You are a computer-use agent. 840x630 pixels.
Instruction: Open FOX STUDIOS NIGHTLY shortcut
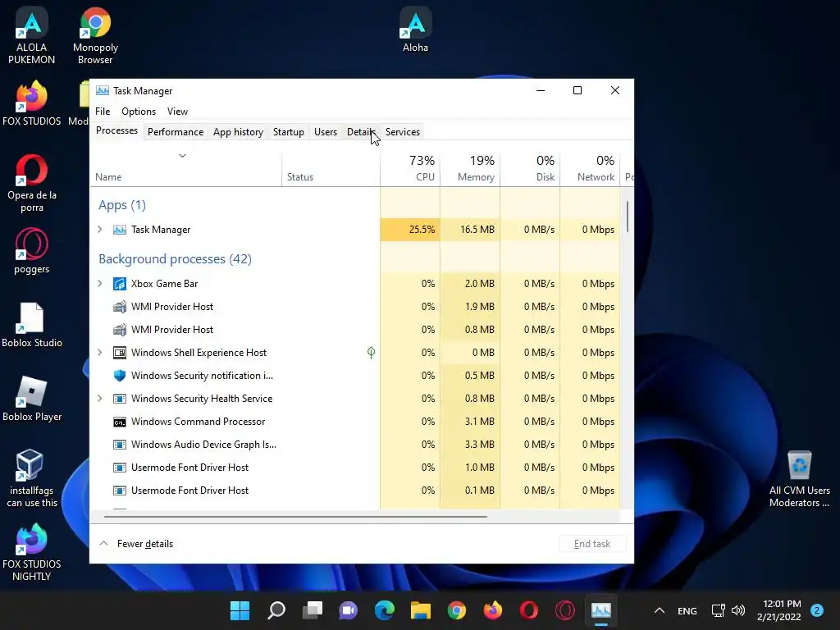point(32,552)
